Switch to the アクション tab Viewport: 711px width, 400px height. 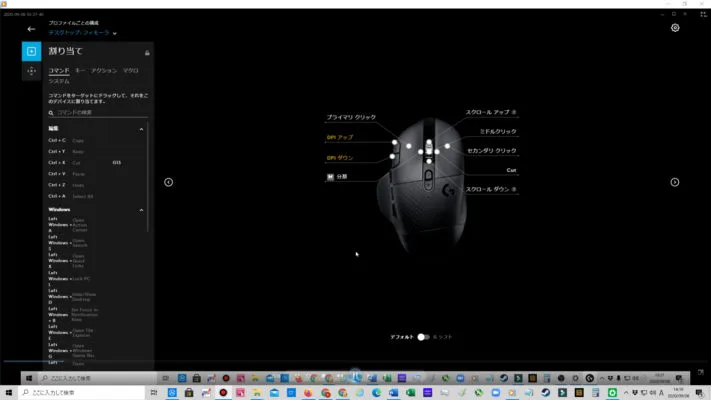click(x=104, y=71)
